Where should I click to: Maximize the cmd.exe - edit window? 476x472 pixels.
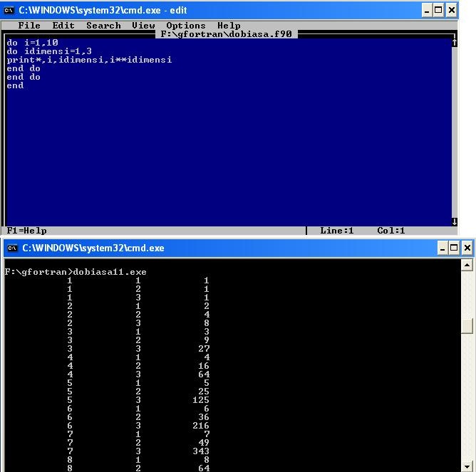438,10
